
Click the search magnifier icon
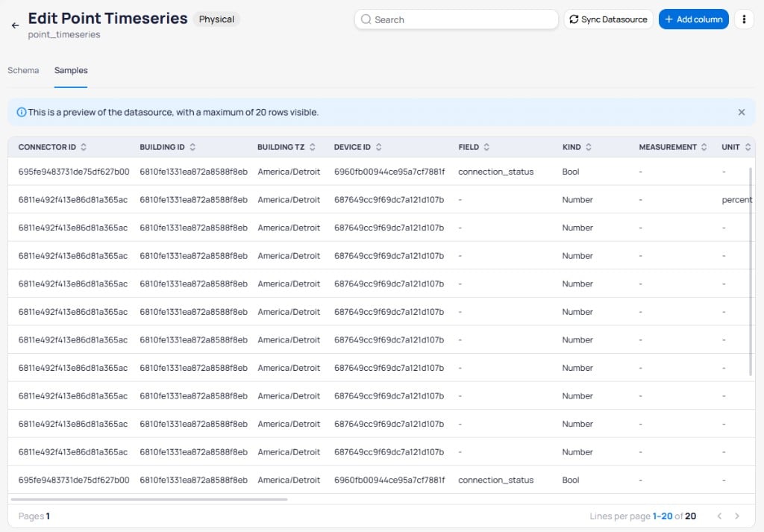pos(366,19)
